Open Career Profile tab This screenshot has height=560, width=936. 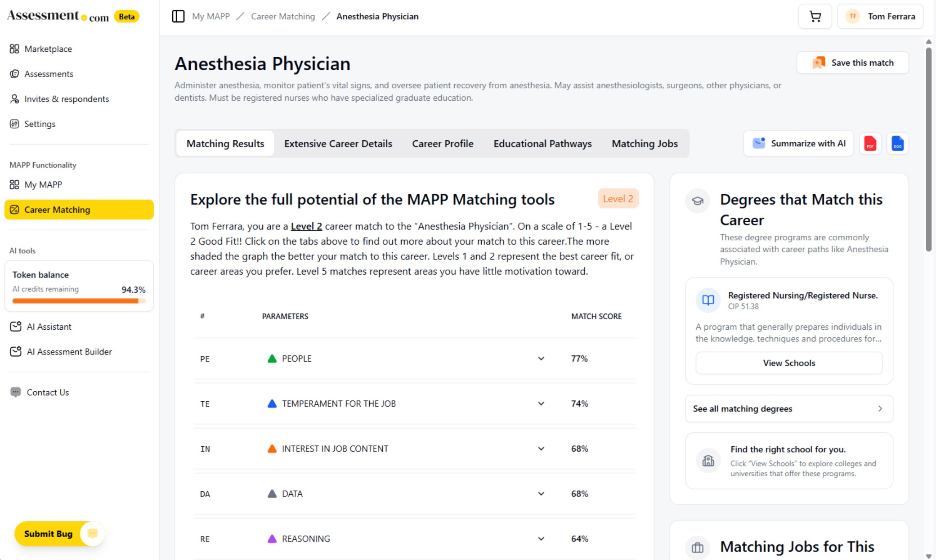coord(443,144)
